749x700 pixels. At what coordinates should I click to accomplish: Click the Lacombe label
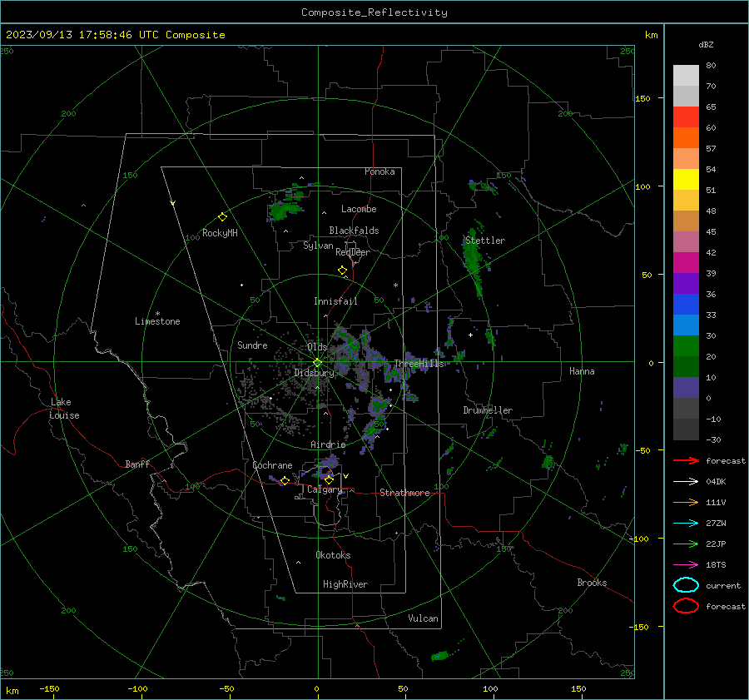tap(359, 209)
